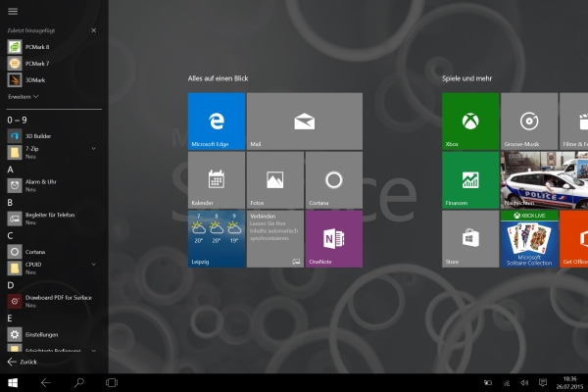Open the volume tray icon
Image resolution: width=588 pixels, height=392 pixels.
[524, 382]
